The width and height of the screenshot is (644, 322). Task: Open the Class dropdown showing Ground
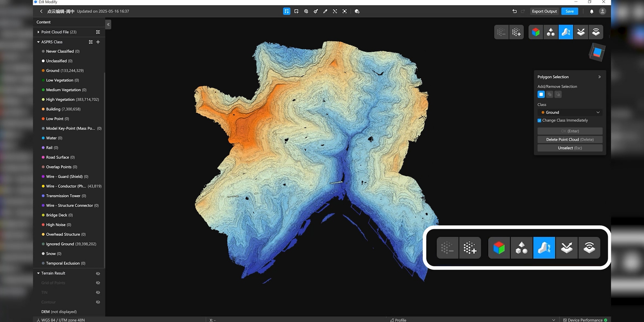point(570,112)
